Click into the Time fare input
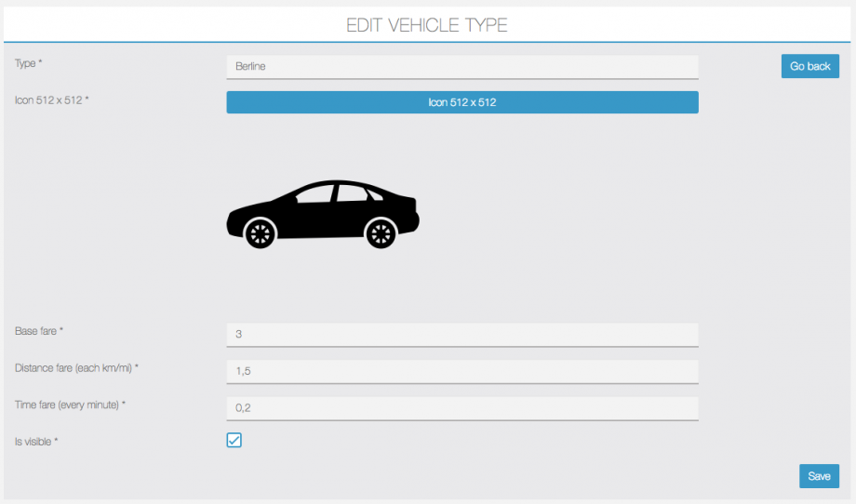The width and height of the screenshot is (856, 504). [461, 408]
